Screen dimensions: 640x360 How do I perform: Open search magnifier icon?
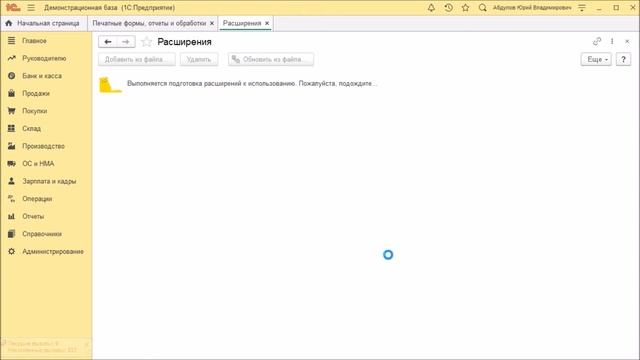(482, 8)
